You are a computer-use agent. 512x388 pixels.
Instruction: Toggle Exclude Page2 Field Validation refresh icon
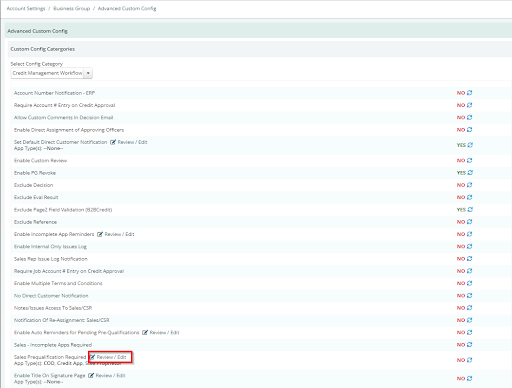[470, 210]
